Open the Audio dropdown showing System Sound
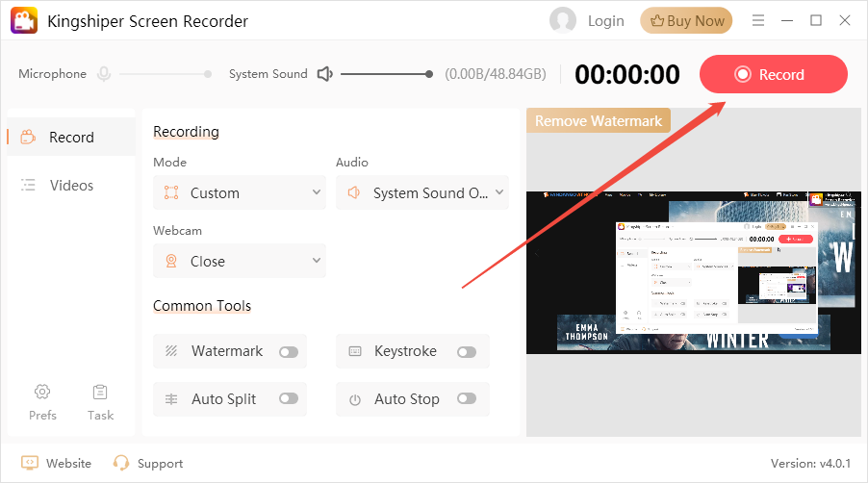Screen dimensions: 868x483 (422, 192)
